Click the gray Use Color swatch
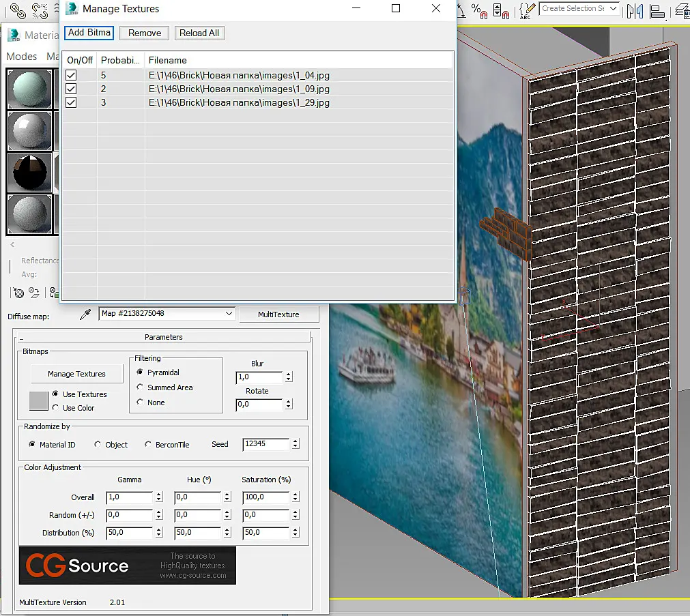Image resolution: width=690 pixels, height=616 pixels. [x=39, y=401]
